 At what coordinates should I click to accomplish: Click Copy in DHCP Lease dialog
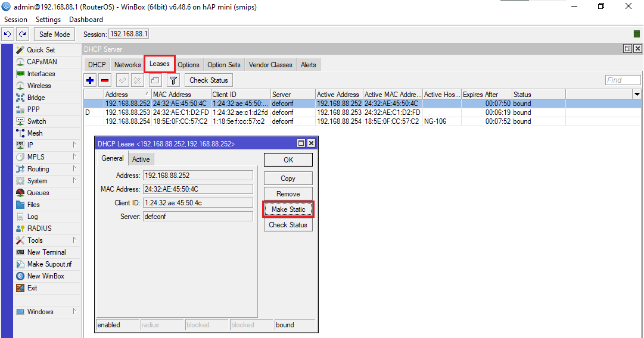[288, 179]
